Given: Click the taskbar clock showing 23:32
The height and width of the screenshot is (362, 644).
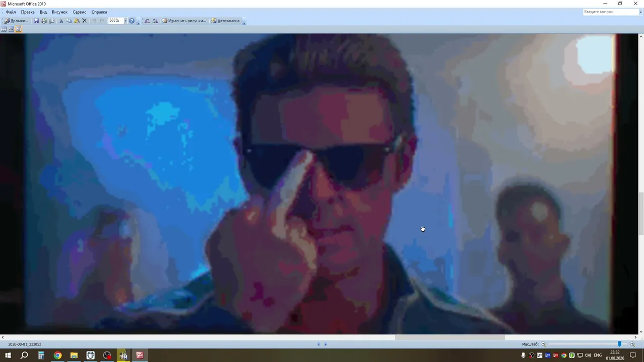Looking at the screenshot, I should [x=615, y=355].
